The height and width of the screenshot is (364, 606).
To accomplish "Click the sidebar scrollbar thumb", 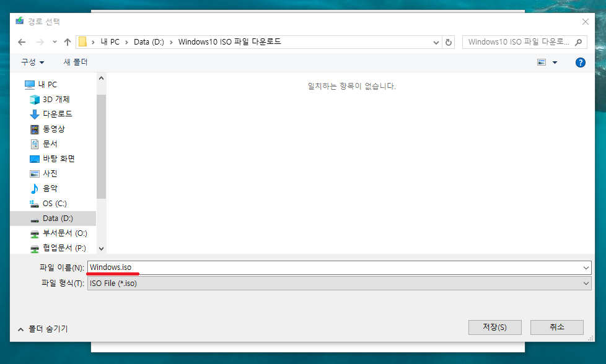I will pos(101,147).
